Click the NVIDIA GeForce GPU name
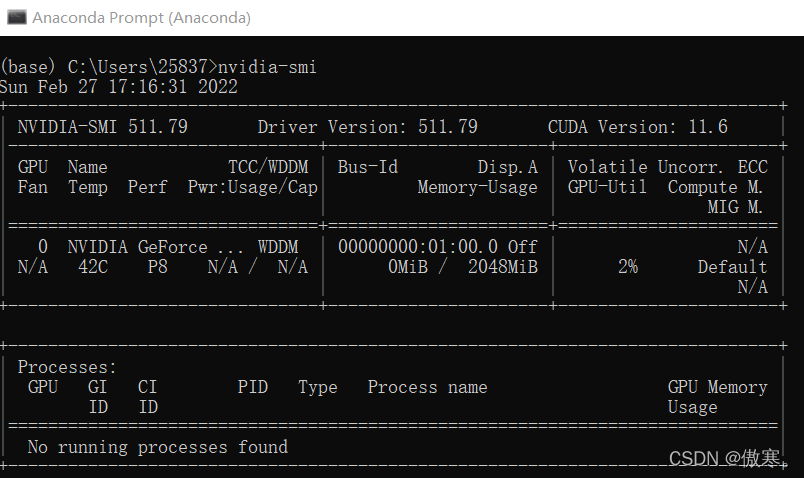804x478 pixels. [155, 247]
